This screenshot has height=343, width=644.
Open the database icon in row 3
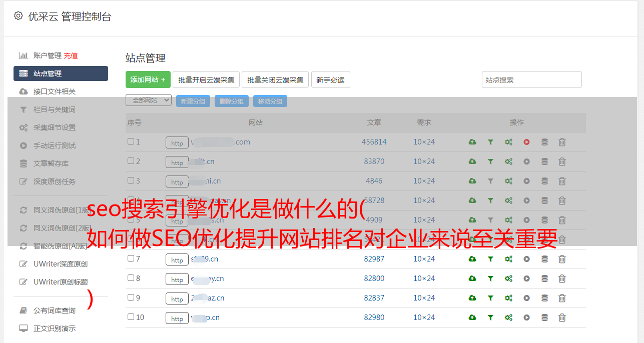(544, 181)
